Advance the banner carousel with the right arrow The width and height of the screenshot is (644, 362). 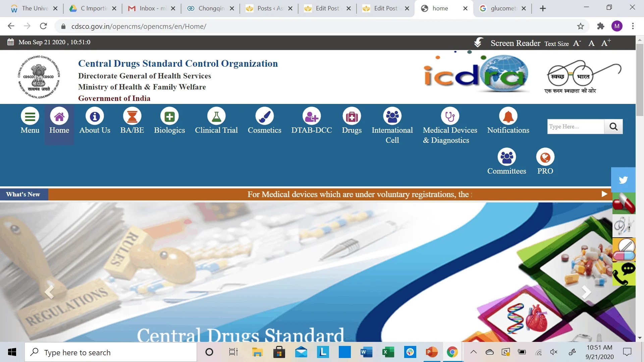tap(586, 292)
